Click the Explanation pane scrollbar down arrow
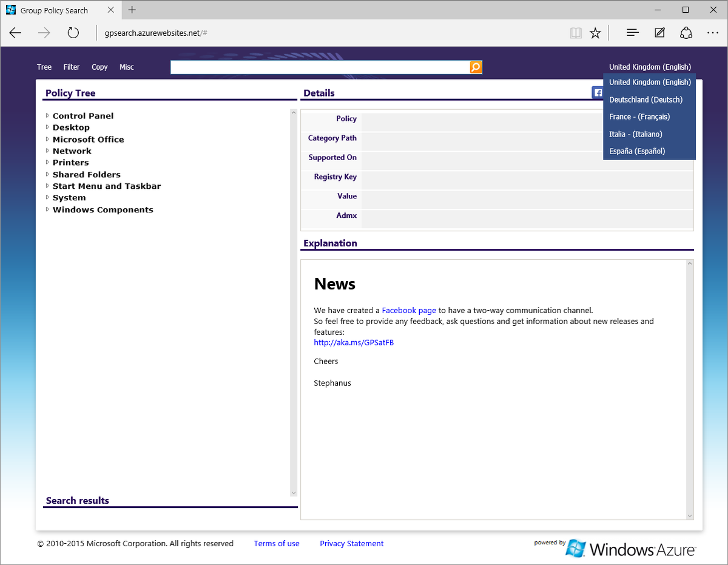The height and width of the screenshot is (565, 728). 690,516
